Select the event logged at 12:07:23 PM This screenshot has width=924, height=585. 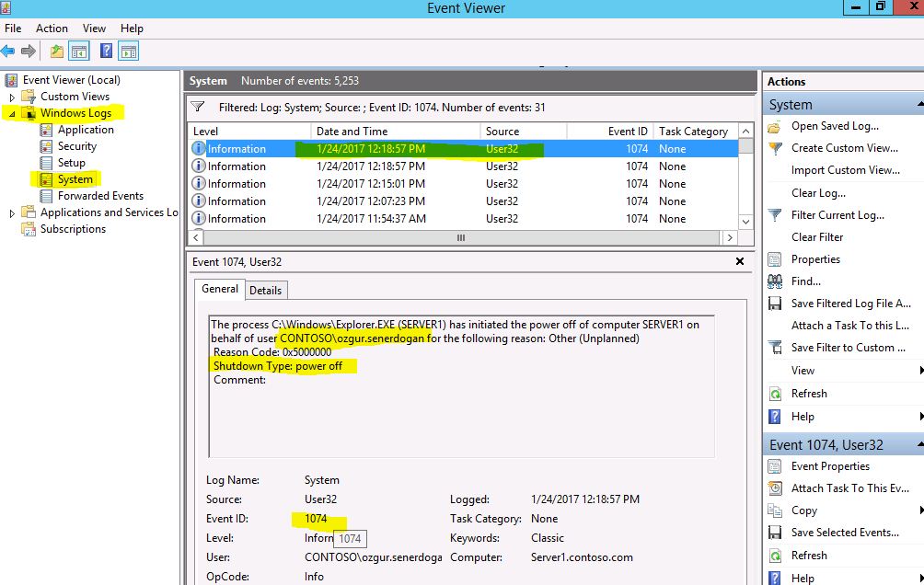click(x=463, y=201)
